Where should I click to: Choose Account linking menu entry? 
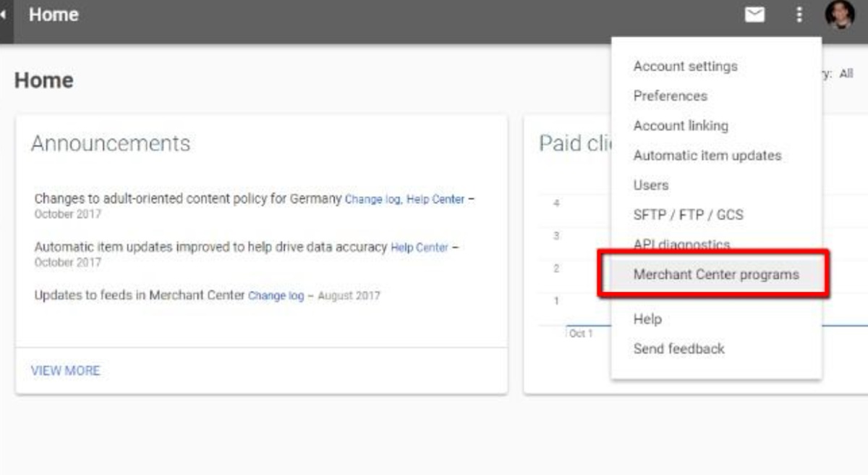pyautogui.click(x=680, y=125)
